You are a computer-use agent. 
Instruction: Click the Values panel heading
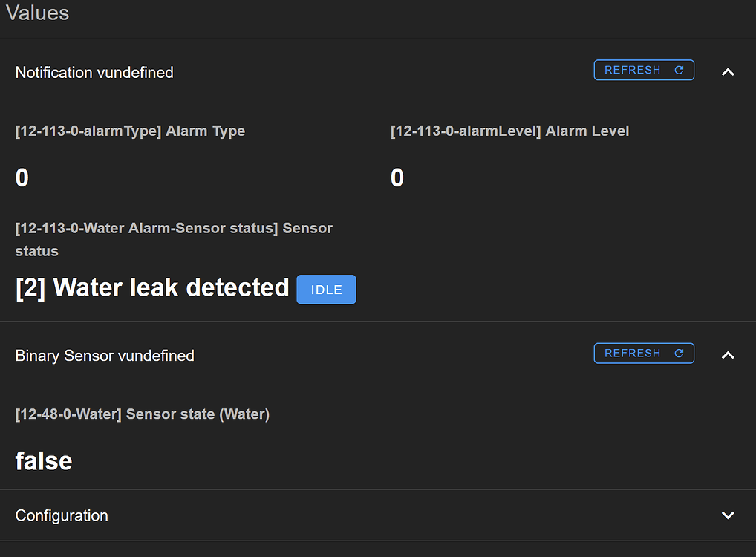37,13
